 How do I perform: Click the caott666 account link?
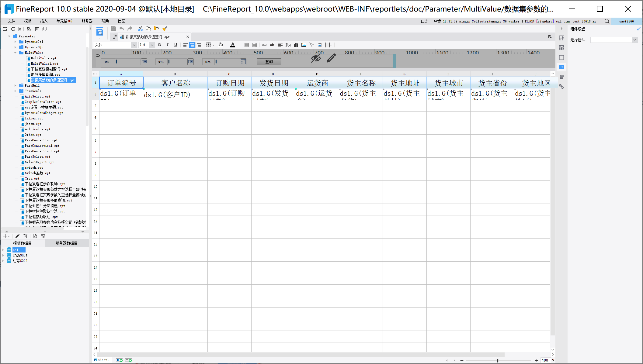coord(626,21)
